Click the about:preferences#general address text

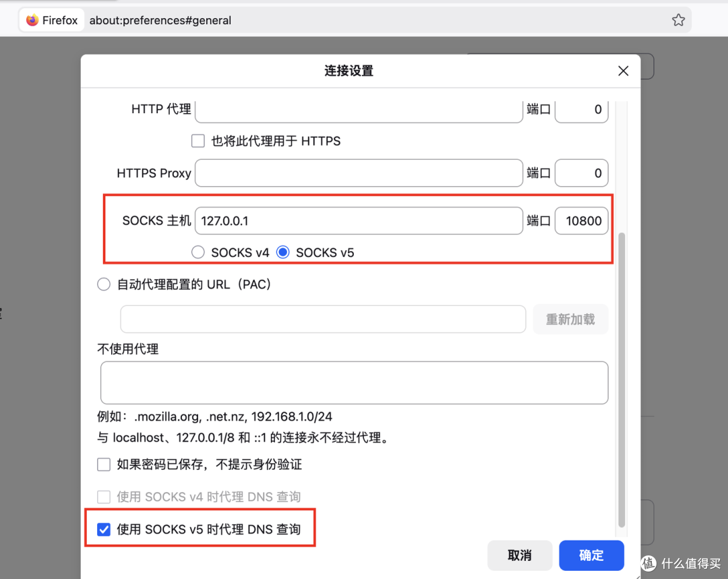(160, 20)
